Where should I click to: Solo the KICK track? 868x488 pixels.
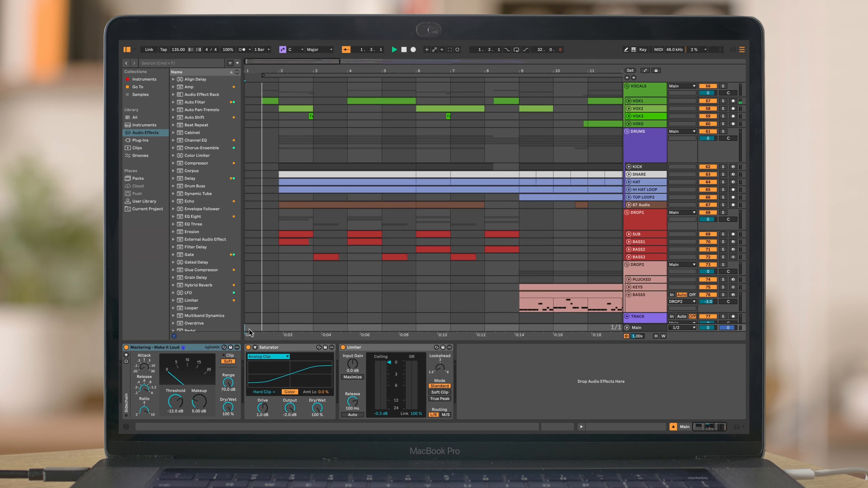723,167
